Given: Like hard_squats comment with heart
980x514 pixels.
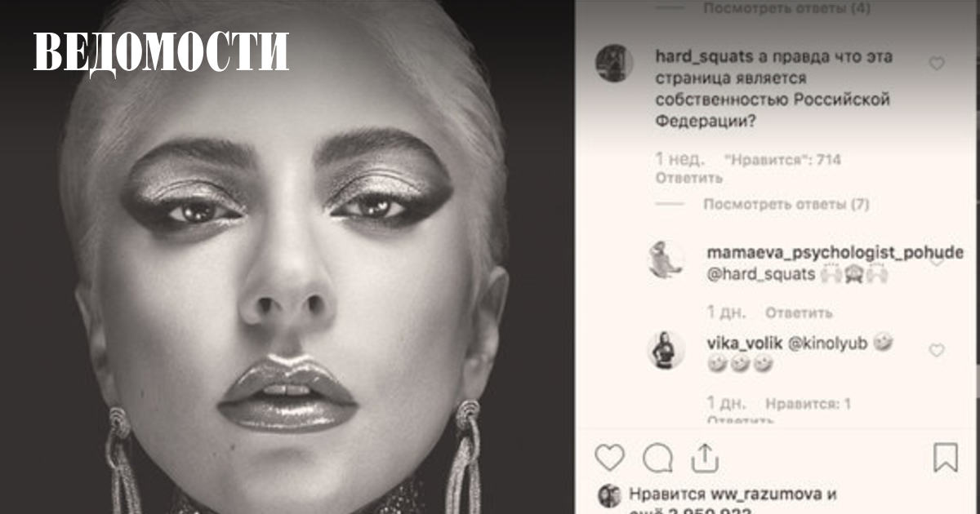Looking at the screenshot, I should point(937,63).
